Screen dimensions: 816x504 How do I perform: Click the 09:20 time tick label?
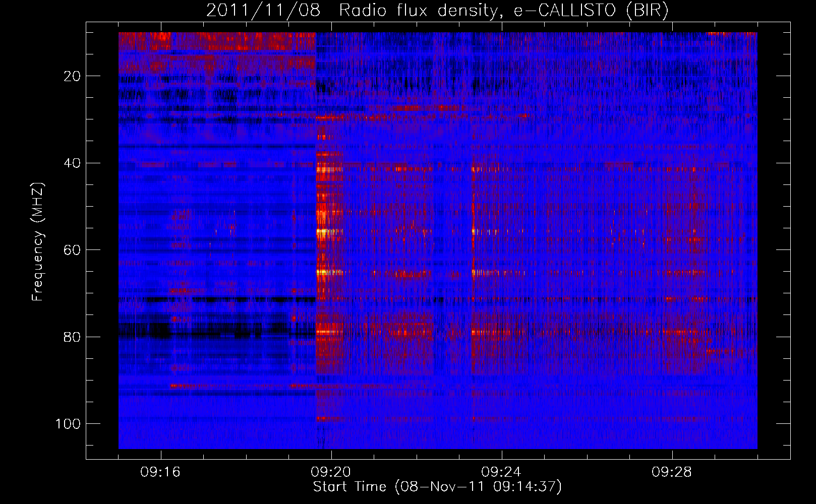tap(331, 472)
